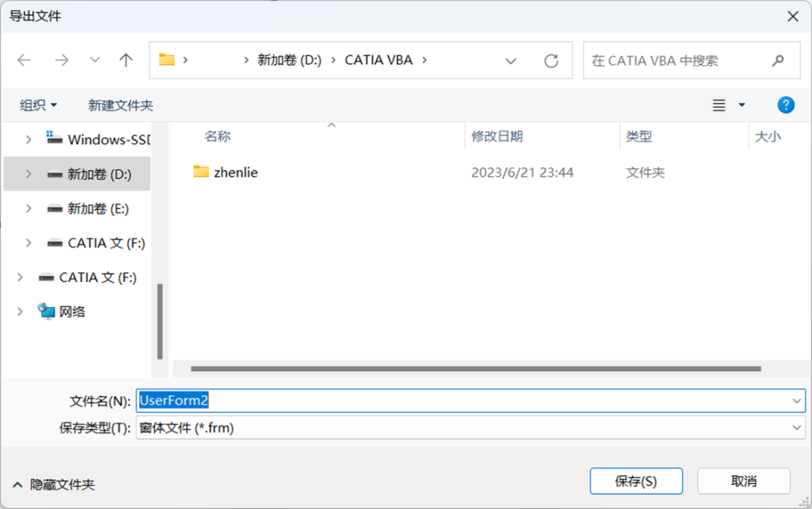
Task: Click the search magnifier in search box
Action: pyautogui.click(x=777, y=60)
